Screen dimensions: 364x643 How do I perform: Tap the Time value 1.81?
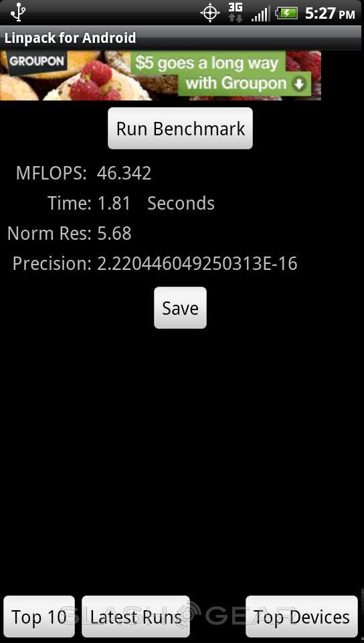[114, 204]
